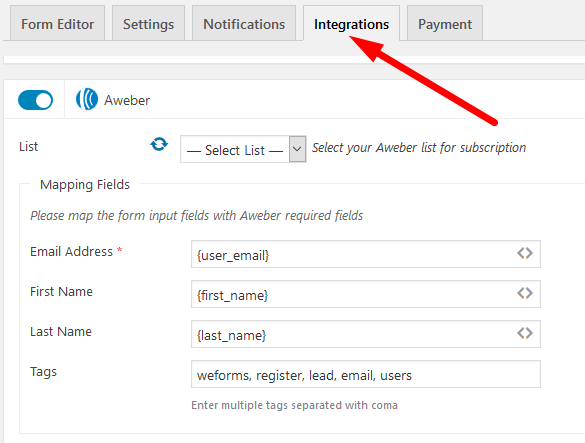Open the Payment tab
The height and width of the screenshot is (443, 585).
(x=445, y=23)
